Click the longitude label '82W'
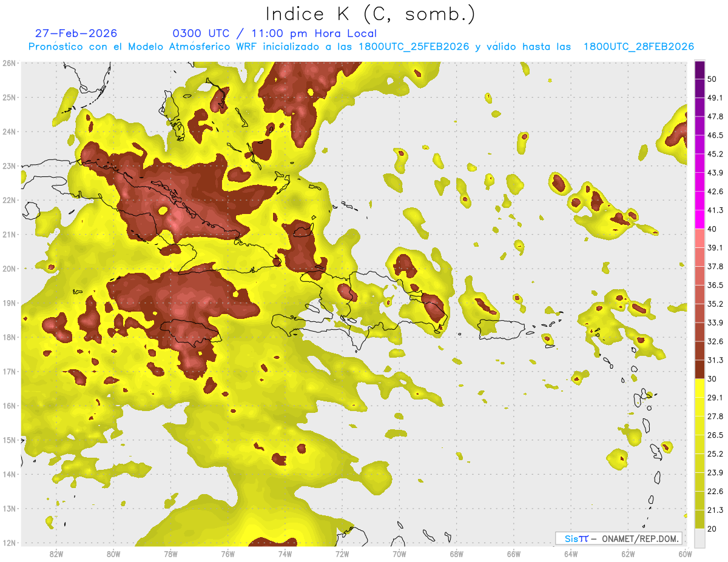728x562 pixels. [x=56, y=554]
